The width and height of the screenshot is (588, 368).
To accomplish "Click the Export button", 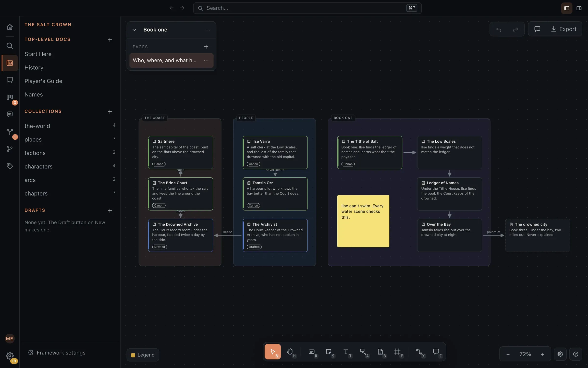I will tap(564, 29).
